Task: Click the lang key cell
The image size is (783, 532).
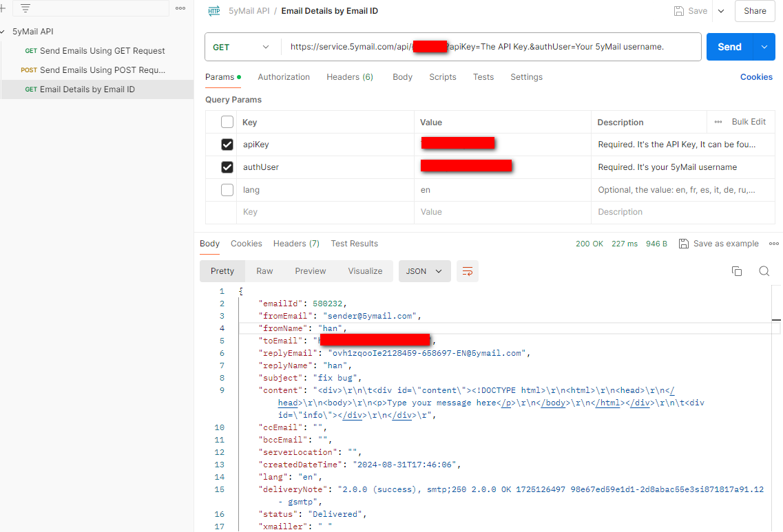Action: [325, 190]
